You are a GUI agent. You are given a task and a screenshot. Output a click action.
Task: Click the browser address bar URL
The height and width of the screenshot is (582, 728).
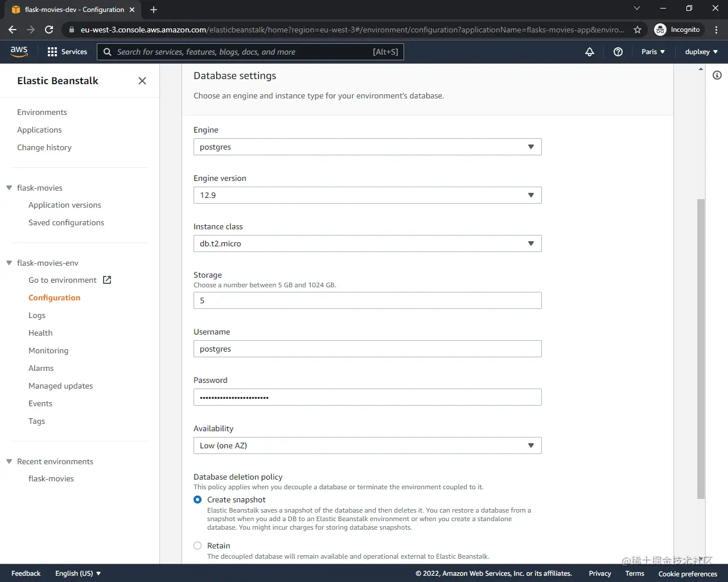[x=352, y=30]
